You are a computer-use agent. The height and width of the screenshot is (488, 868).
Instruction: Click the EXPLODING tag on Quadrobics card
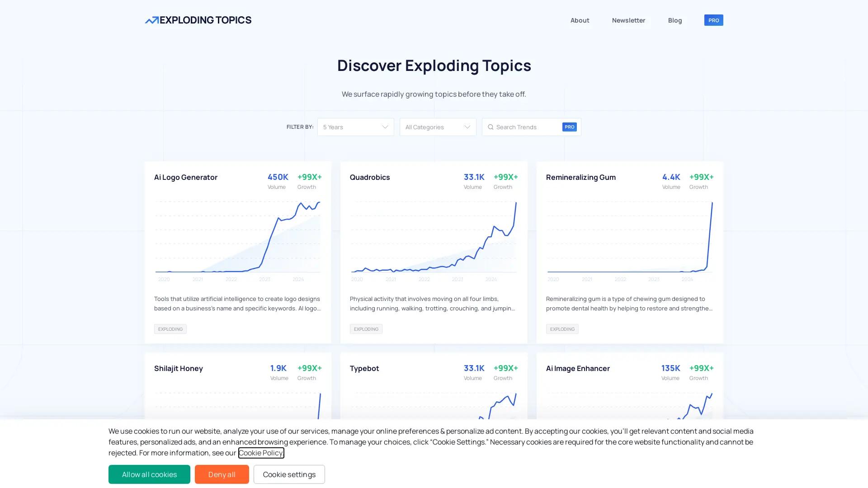click(366, 328)
